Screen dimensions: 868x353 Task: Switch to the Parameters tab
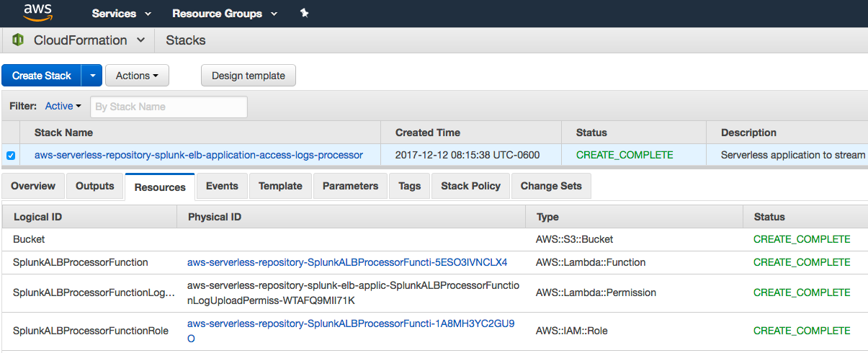350,186
